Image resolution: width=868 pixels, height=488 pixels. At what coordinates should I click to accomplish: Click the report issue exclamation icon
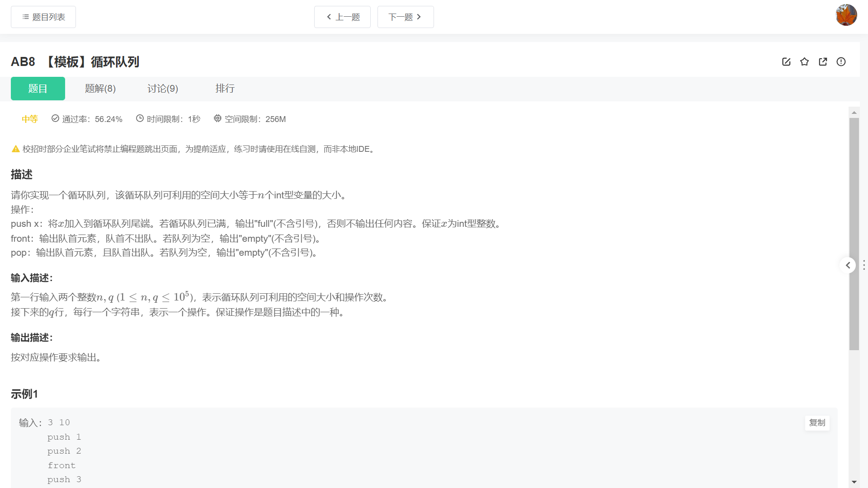[841, 62]
